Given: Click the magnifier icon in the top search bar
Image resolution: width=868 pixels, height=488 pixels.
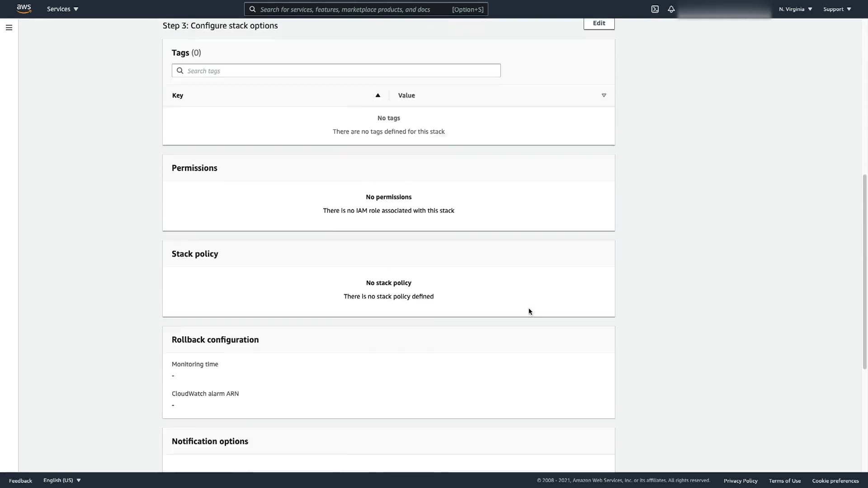Looking at the screenshot, I should (x=253, y=9).
